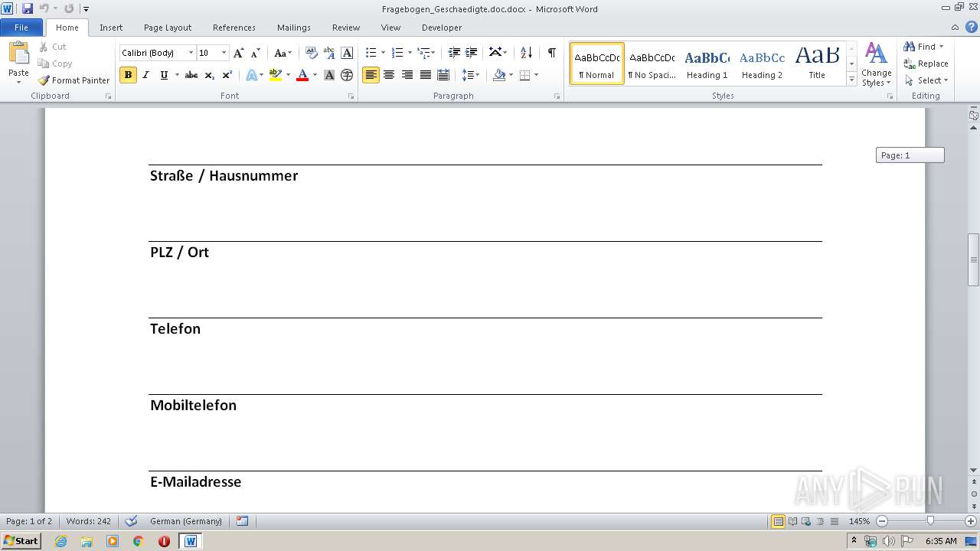The width and height of the screenshot is (980, 551).
Task: Open the font size dropdown
Action: tap(224, 53)
